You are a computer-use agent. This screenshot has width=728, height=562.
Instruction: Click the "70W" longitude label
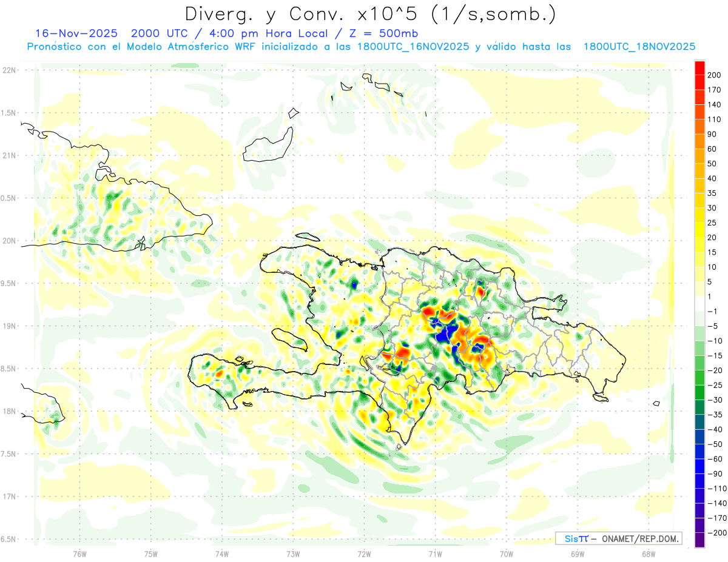coord(507,554)
